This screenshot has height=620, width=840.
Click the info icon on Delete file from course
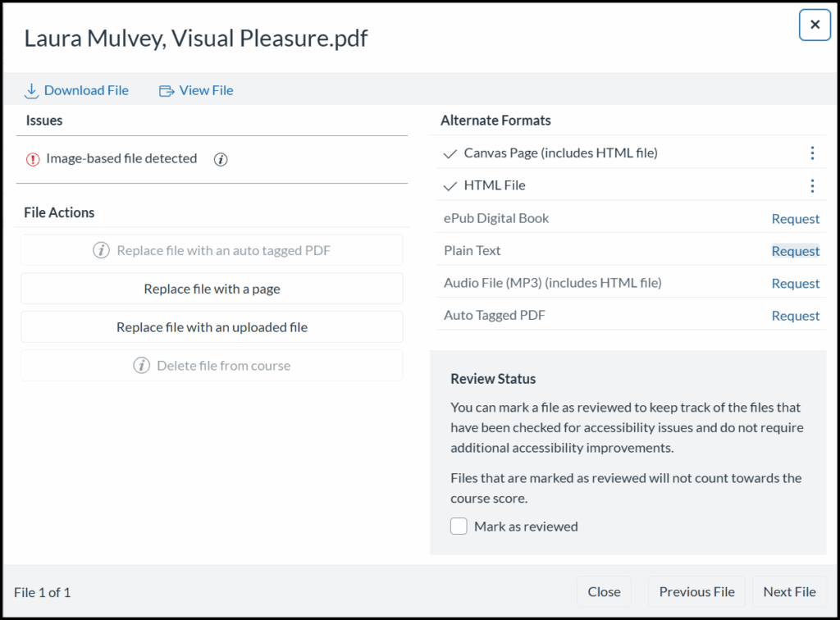142,365
